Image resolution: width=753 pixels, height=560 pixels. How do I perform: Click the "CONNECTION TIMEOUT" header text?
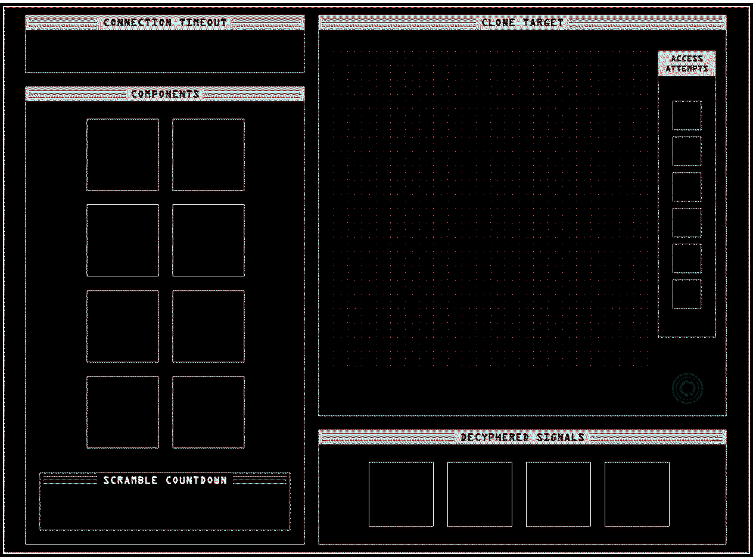click(x=165, y=23)
